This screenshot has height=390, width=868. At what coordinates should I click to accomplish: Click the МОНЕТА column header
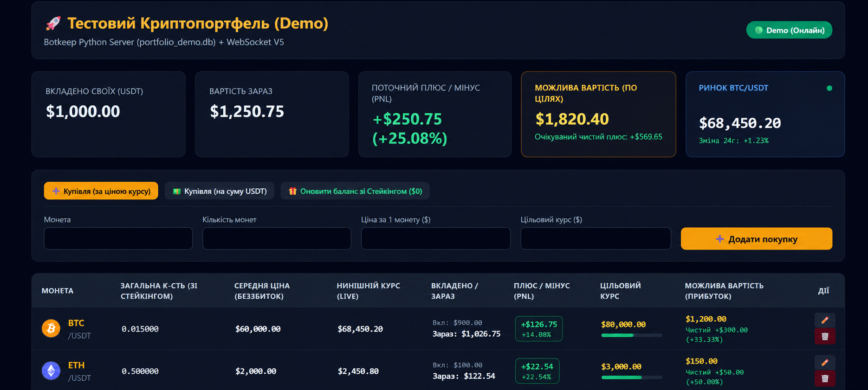coord(58,291)
